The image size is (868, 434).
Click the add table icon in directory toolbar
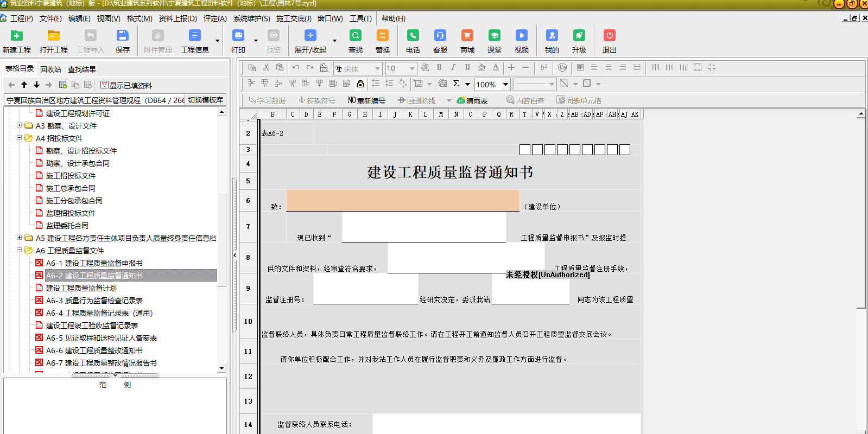point(63,85)
